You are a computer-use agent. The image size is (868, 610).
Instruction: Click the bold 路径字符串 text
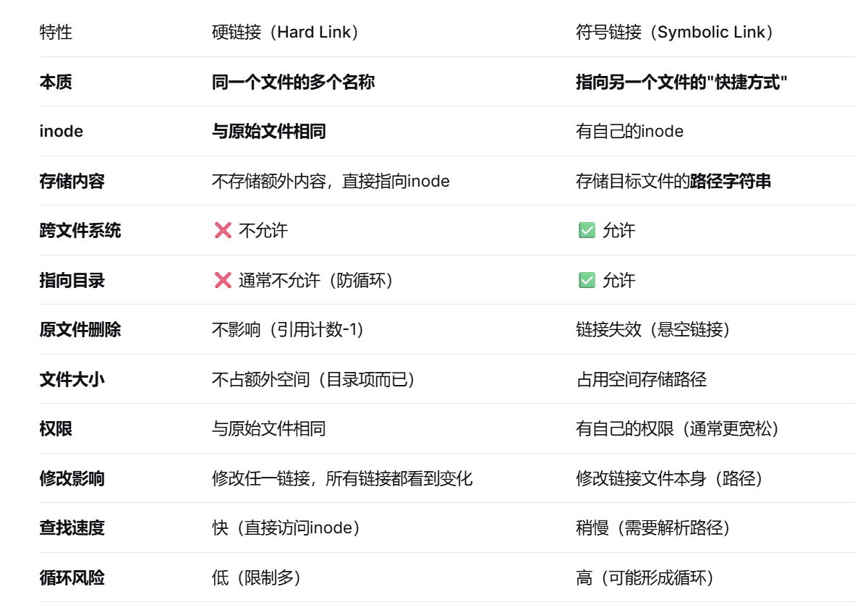(x=731, y=181)
